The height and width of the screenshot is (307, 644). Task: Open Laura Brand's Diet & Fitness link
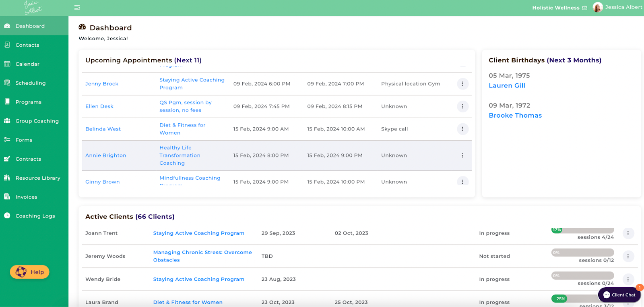[x=188, y=302]
